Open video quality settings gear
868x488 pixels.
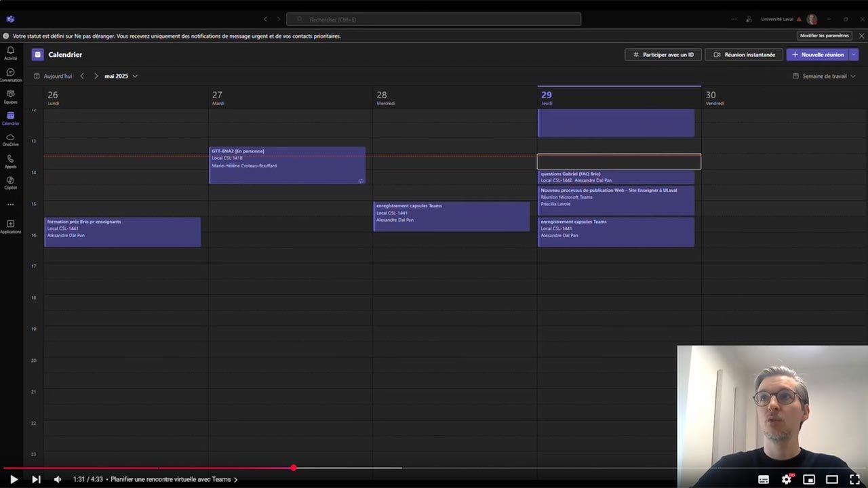pyautogui.click(x=787, y=479)
